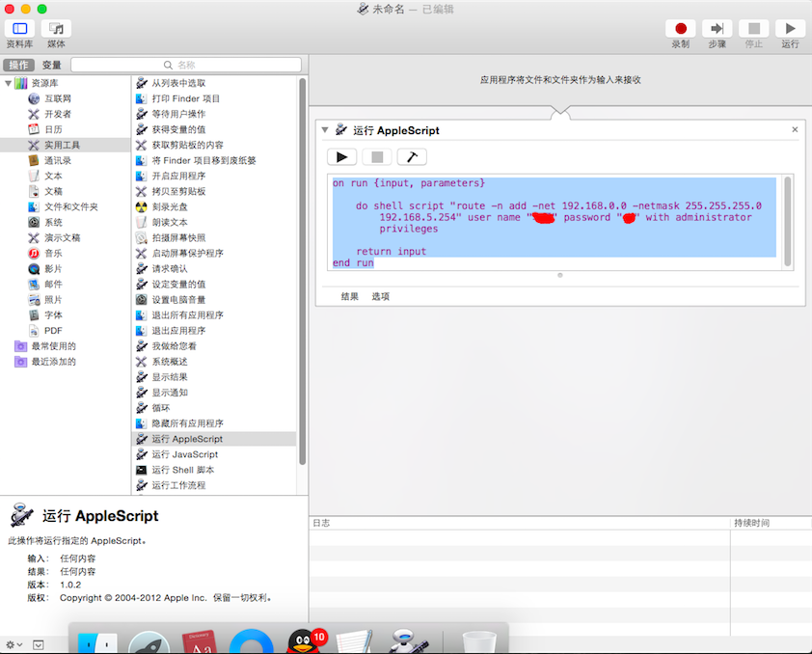Toggle the description pane button beside gear

coord(39,644)
